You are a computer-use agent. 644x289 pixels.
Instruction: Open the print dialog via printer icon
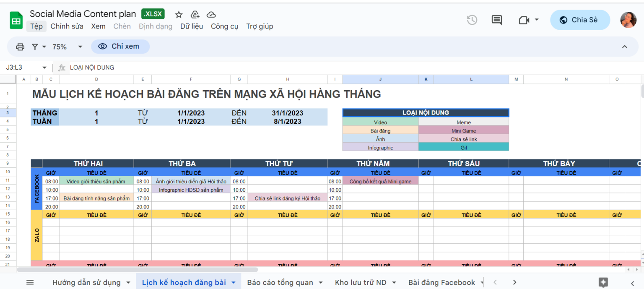[x=20, y=47]
